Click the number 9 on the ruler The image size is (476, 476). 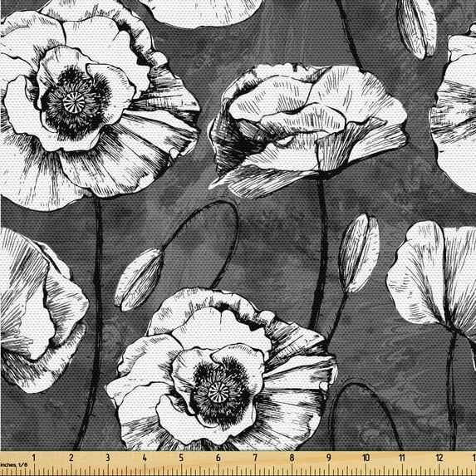tap(329, 458)
